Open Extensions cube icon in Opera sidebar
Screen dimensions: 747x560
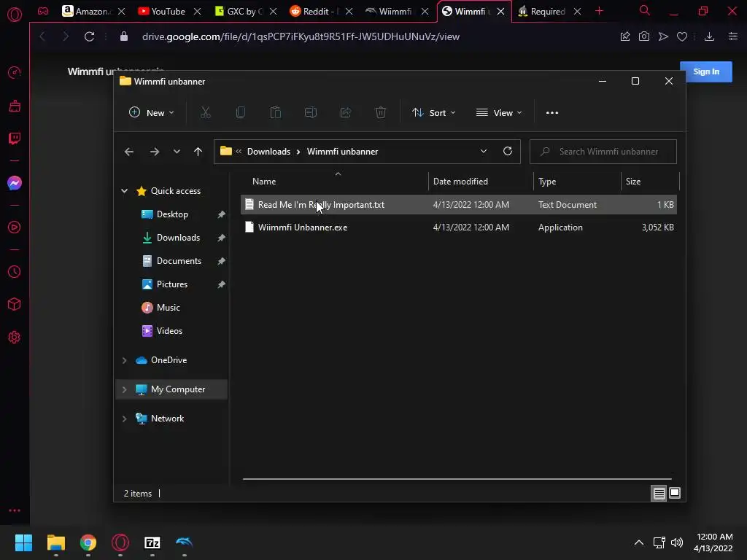(15, 304)
